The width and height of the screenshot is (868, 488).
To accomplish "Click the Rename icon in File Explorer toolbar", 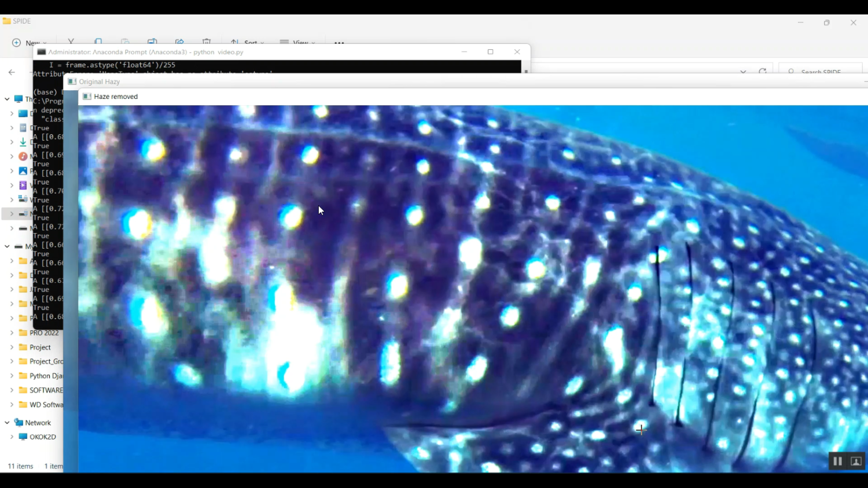I will [152, 42].
